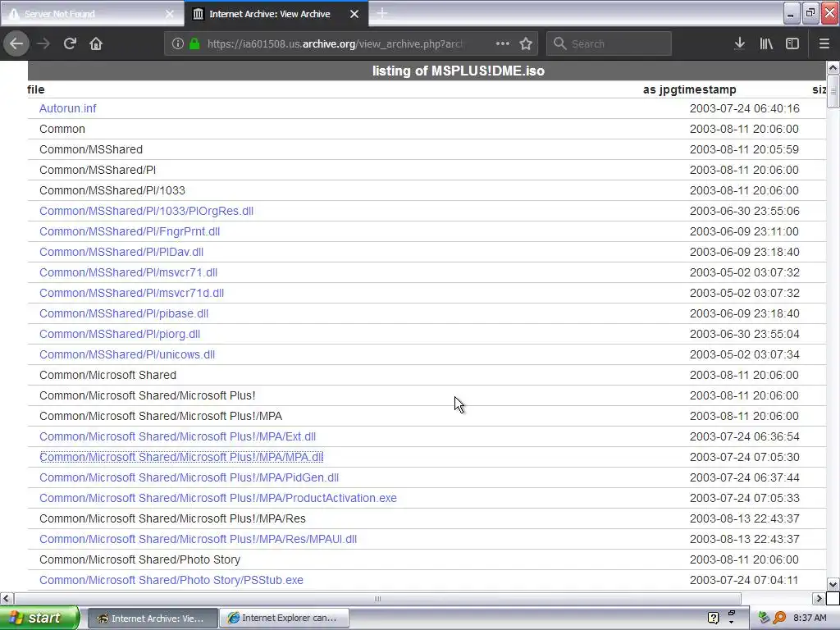Toggle the sidebar view icon
This screenshot has height=630, width=840.
(792, 43)
